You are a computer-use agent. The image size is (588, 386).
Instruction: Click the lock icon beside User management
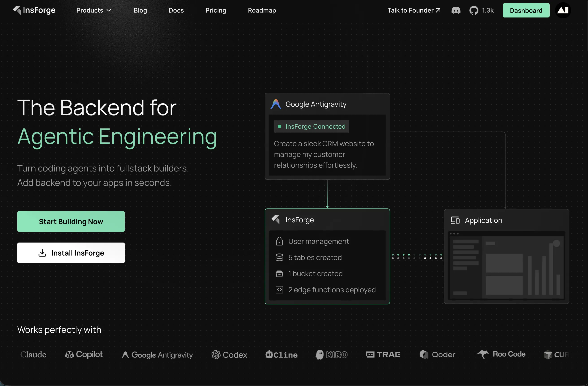279,241
